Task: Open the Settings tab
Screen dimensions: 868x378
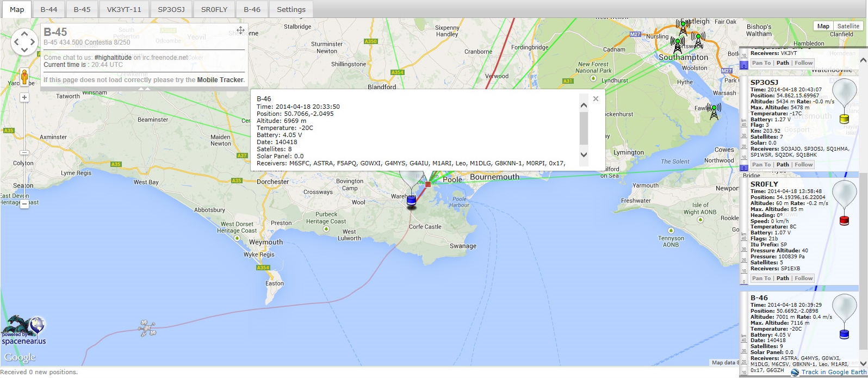Action: pyautogui.click(x=291, y=9)
